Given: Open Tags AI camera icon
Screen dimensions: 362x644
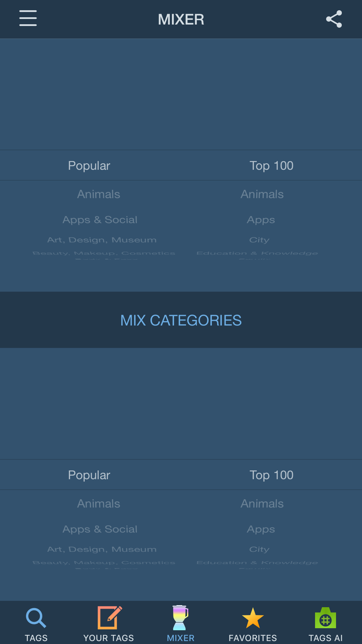Looking at the screenshot, I should pos(325,618).
